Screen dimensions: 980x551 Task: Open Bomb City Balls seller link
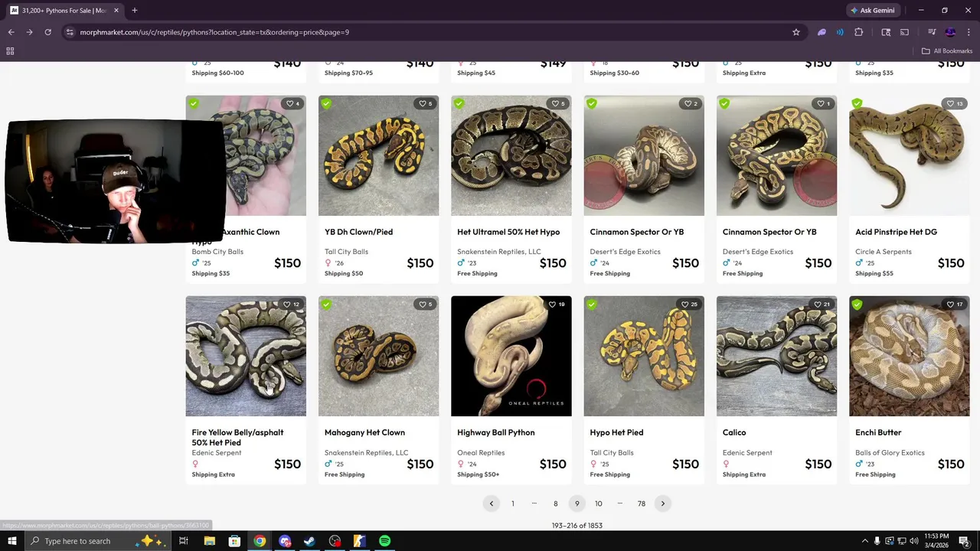[217, 252]
